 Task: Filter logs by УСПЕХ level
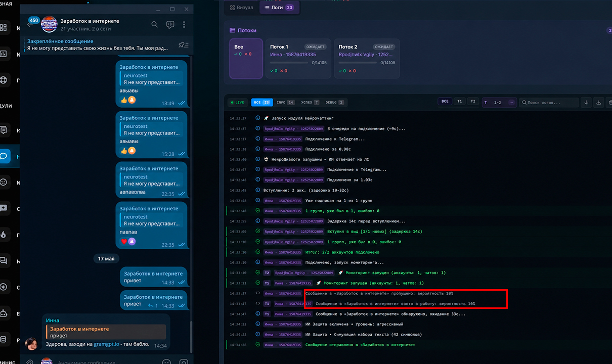point(310,102)
